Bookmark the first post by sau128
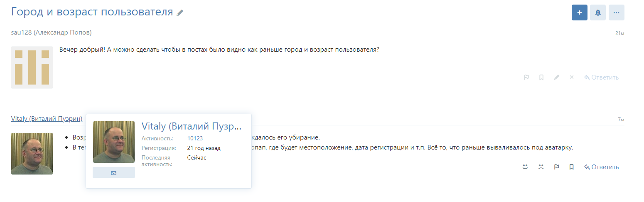The height and width of the screenshot is (202, 644). pyautogui.click(x=541, y=77)
